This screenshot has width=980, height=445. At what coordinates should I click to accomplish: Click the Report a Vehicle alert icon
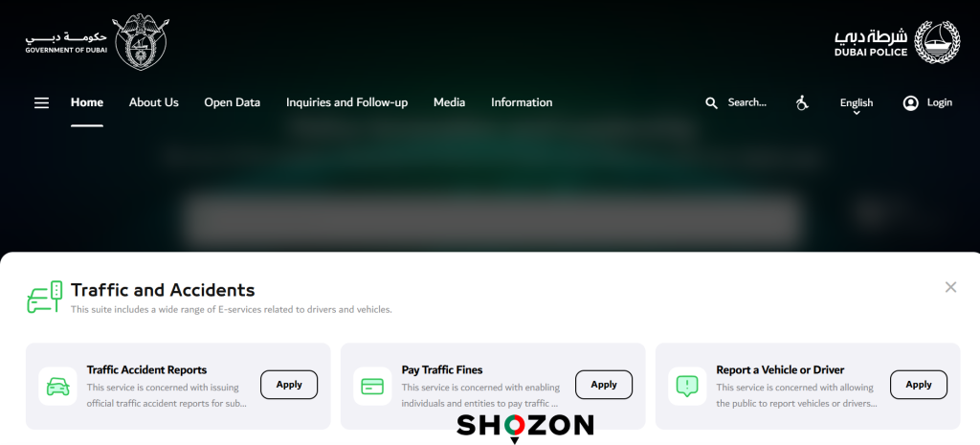pyautogui.click(x=687, y=387)
